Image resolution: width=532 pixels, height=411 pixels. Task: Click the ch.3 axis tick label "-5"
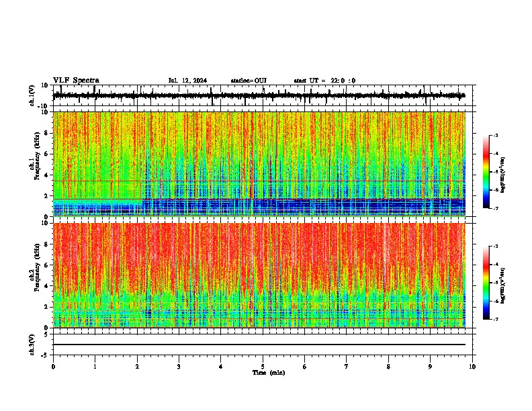pyautogui.click(x=46, y=355)
